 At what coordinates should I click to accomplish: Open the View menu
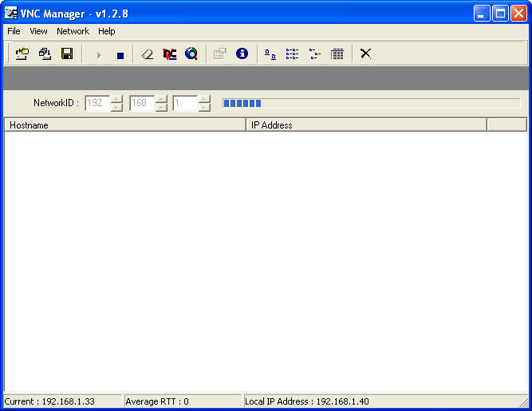coord(38,31)
